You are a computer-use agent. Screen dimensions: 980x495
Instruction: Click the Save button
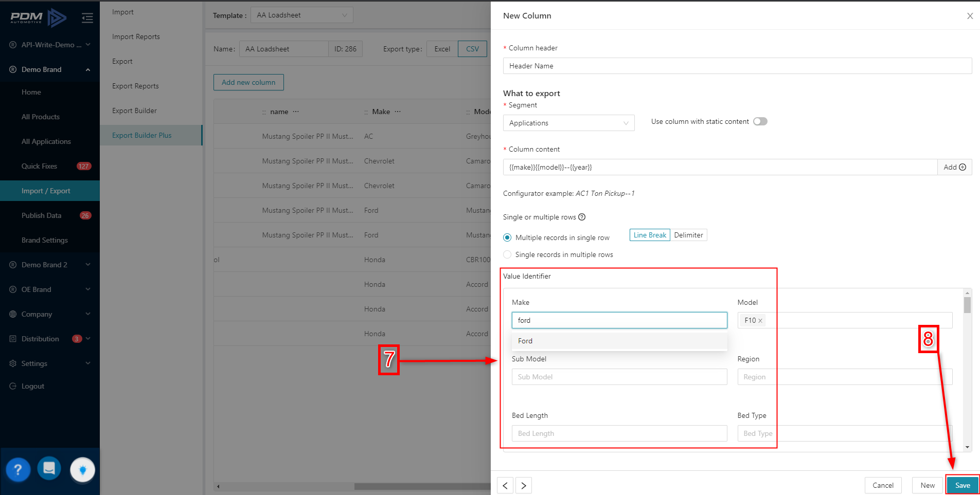click(x=963, y=485)
